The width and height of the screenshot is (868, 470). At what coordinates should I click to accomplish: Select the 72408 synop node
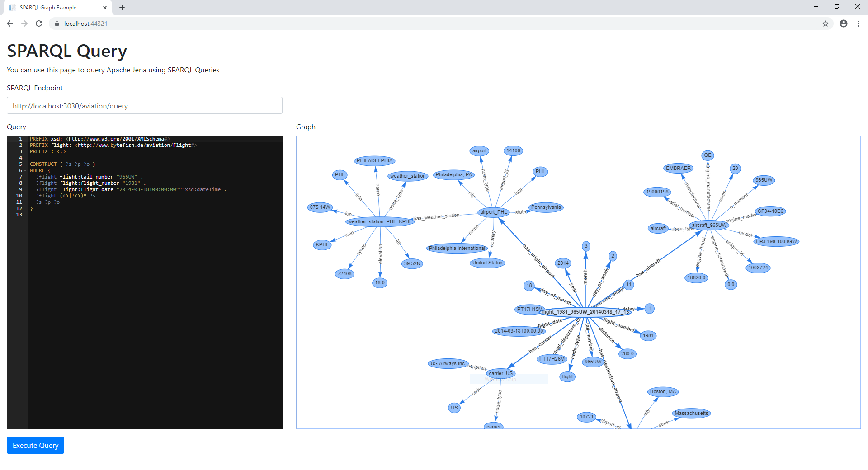(x=344, y=273)
